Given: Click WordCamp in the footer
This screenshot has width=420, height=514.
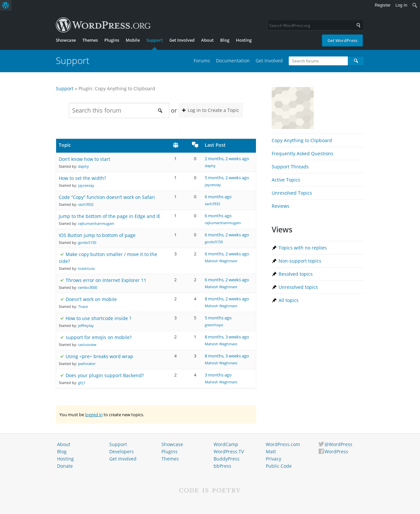Looking at the screenshot, I should [226, 444].
